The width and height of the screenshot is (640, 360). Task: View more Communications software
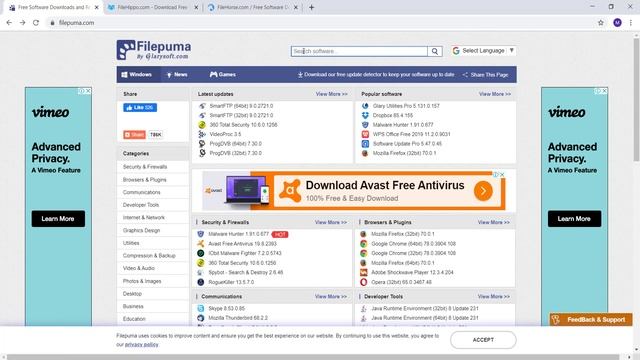pos(331,297)
